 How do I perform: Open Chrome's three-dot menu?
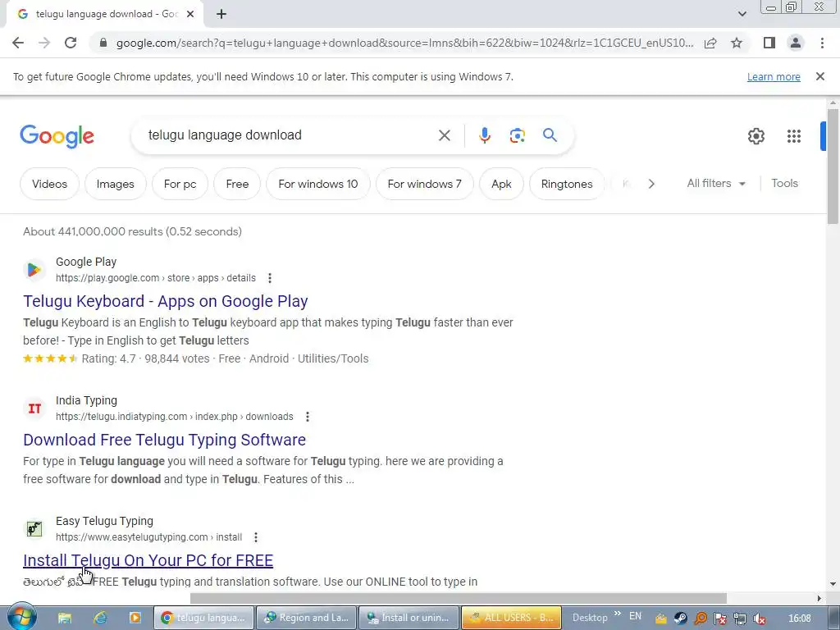(822, 43)
